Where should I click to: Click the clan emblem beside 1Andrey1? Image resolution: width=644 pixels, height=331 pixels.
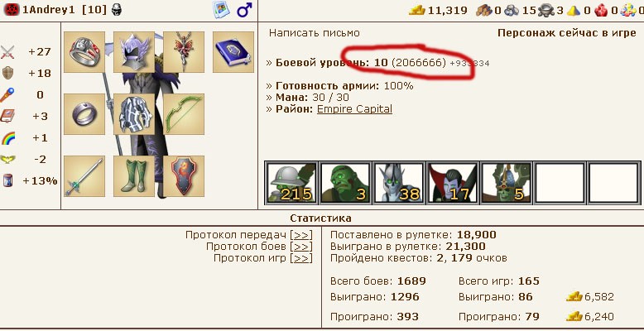coord(12,10)
